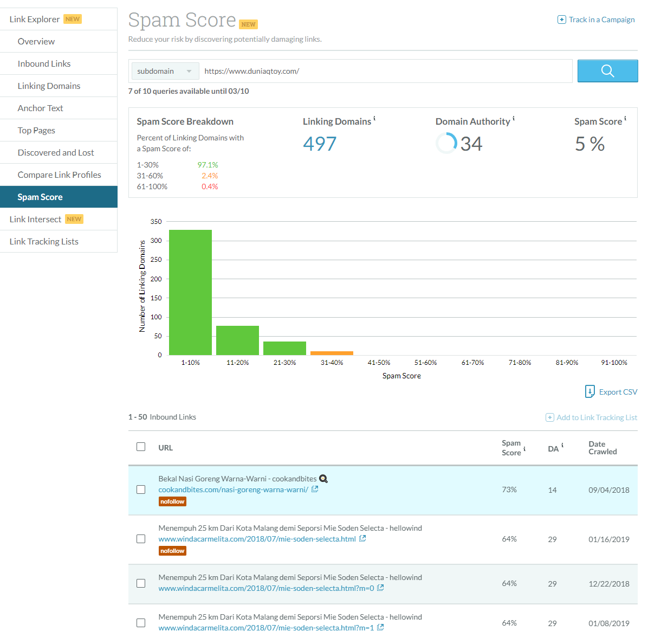661x644 pixels.
Task: Open the cookandbites.com/nasi-goreng-warna-warni/ link
Action: coord(233,490)
